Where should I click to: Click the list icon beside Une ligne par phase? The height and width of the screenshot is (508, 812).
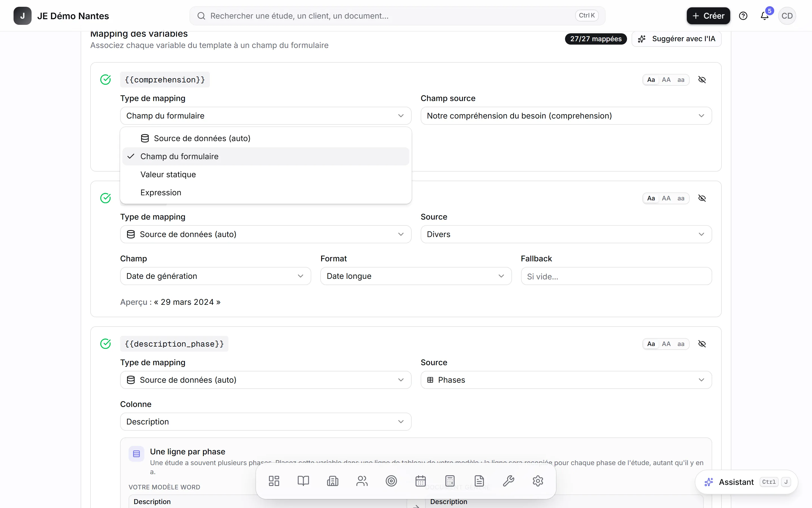(136, 454)
